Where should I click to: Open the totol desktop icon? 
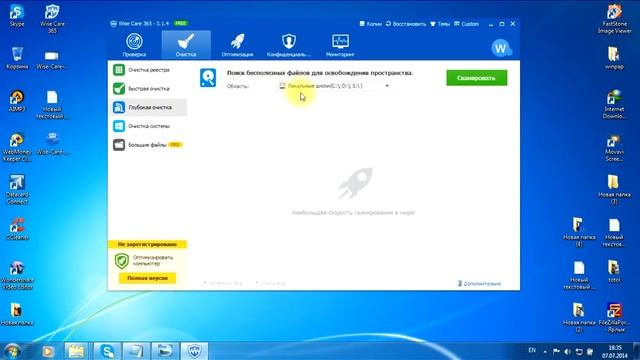614,272
